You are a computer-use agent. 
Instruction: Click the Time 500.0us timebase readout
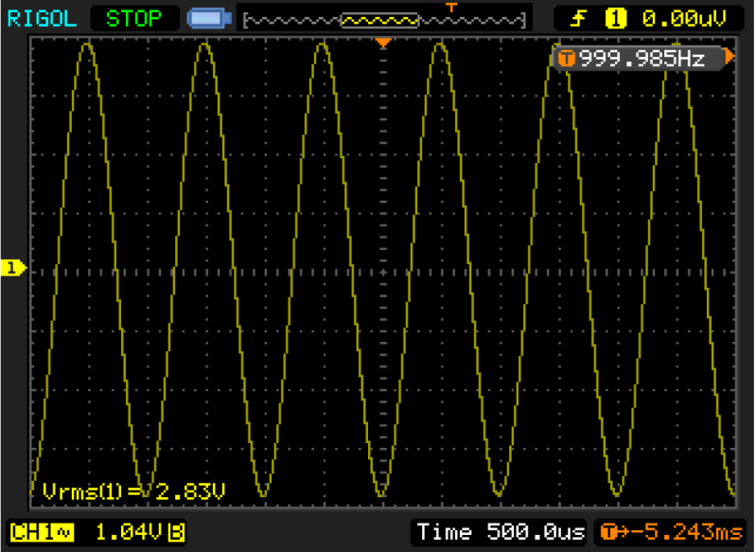(500, 532)
